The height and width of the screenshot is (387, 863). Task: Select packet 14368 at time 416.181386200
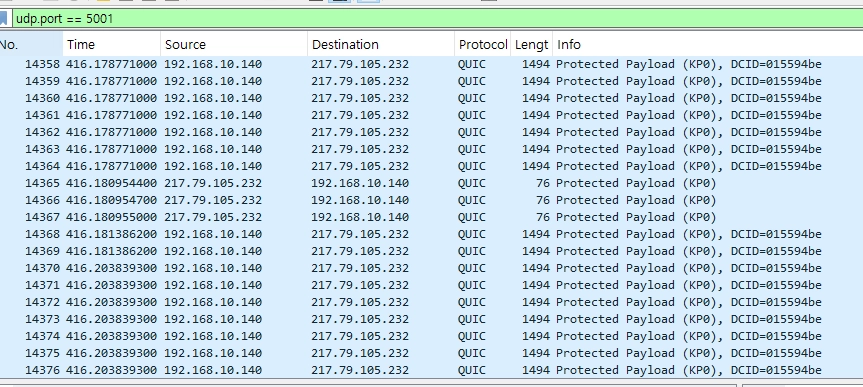pos(432,235)
